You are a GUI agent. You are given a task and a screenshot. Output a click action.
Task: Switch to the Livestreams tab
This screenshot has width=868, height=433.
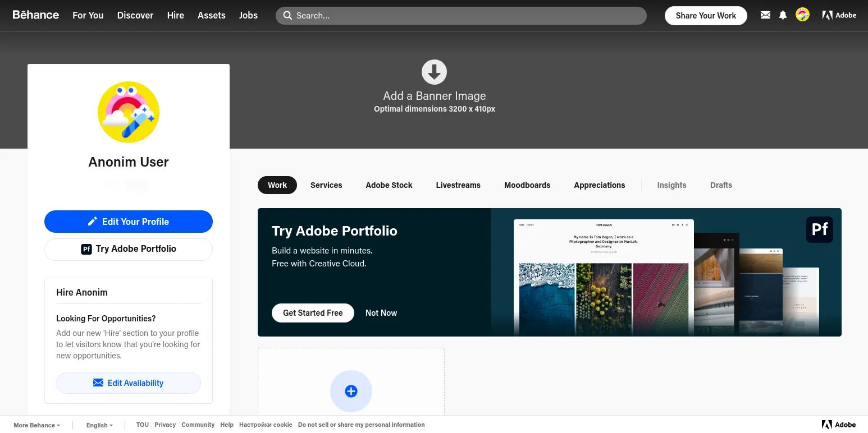pos(458,185)
